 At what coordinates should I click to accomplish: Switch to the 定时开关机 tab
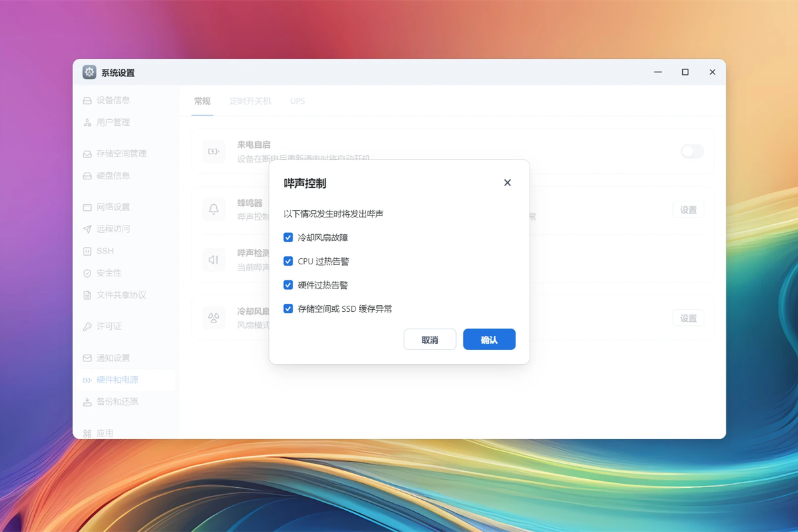[x=250, y=101]
